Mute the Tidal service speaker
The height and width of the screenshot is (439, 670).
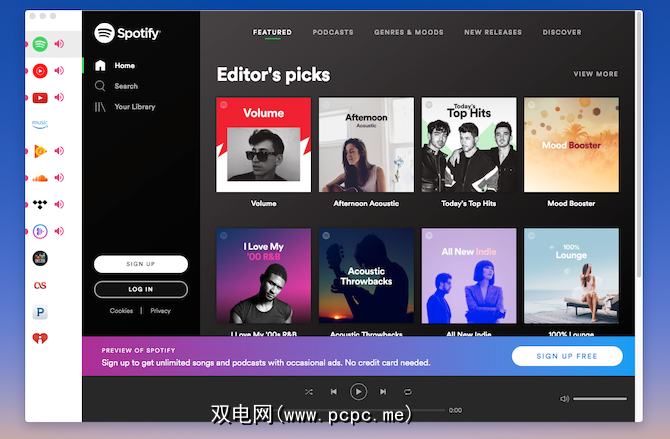(x=59, y=204)
